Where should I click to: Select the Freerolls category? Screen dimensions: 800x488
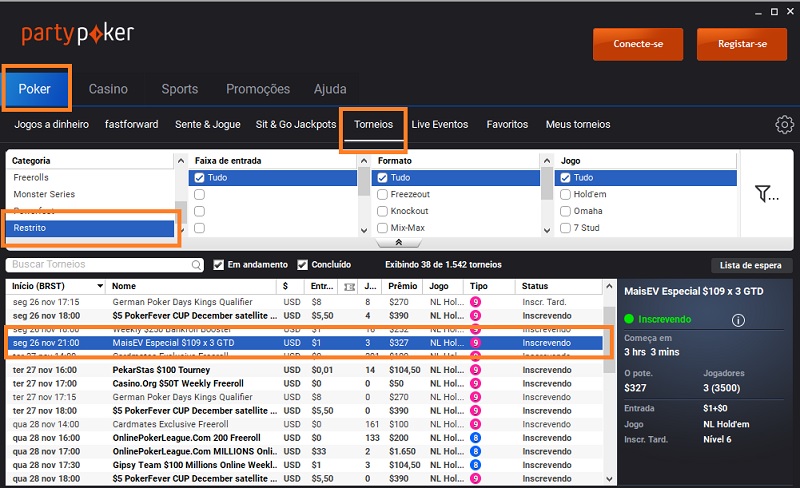(x=91, y=178)
